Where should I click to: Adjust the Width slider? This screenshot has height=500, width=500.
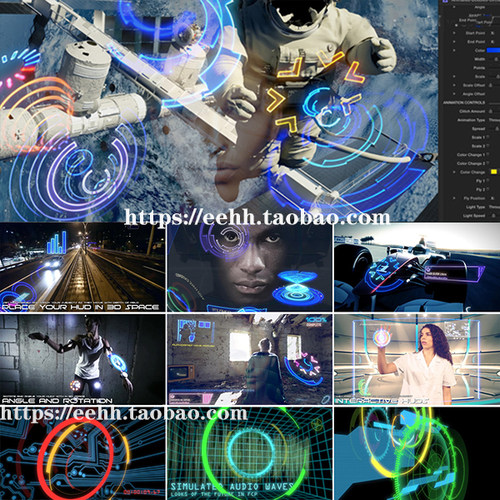click(x=496, y=59)
